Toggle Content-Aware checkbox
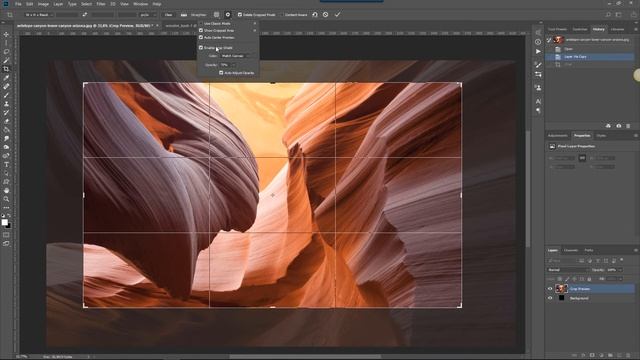Screen dimensions: 640x360 pos(282,15)
